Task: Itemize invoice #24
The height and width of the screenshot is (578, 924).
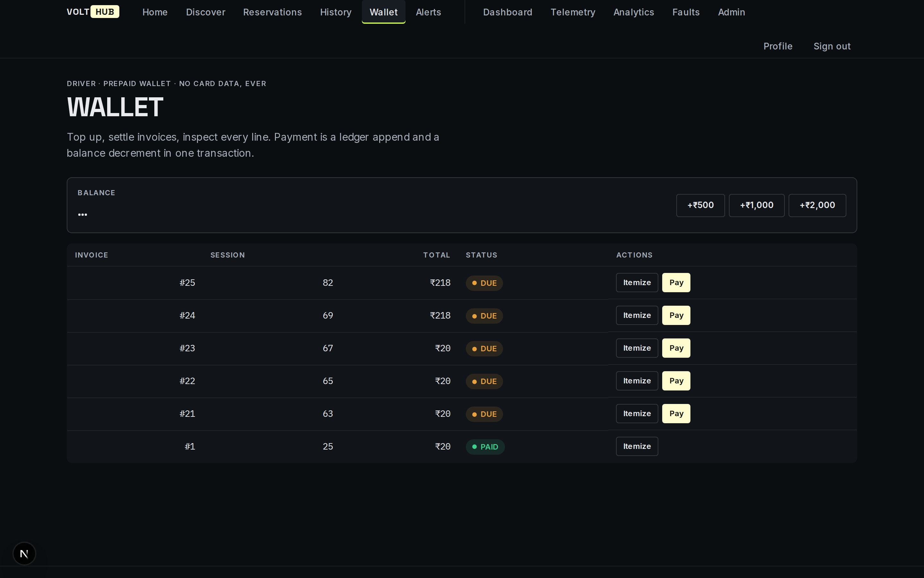Action: coord(637,315)
